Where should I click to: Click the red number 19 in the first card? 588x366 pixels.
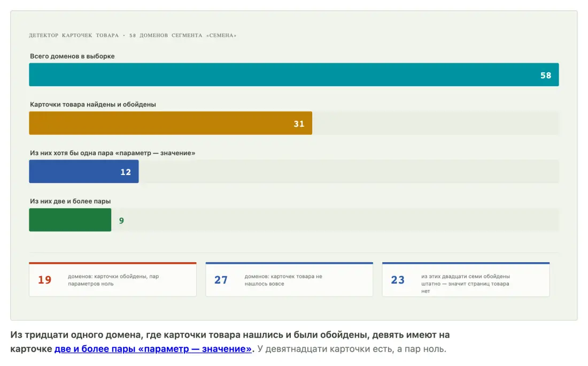(x=44, y=280)
